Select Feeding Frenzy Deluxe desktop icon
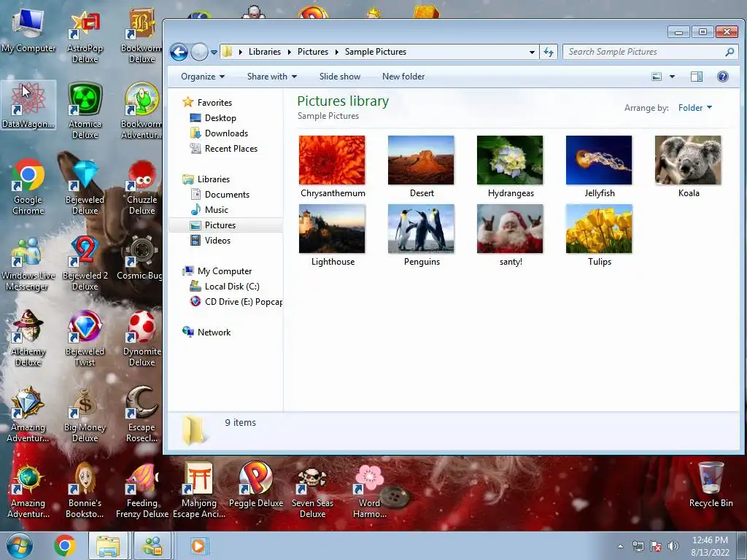 click(142, 491)
